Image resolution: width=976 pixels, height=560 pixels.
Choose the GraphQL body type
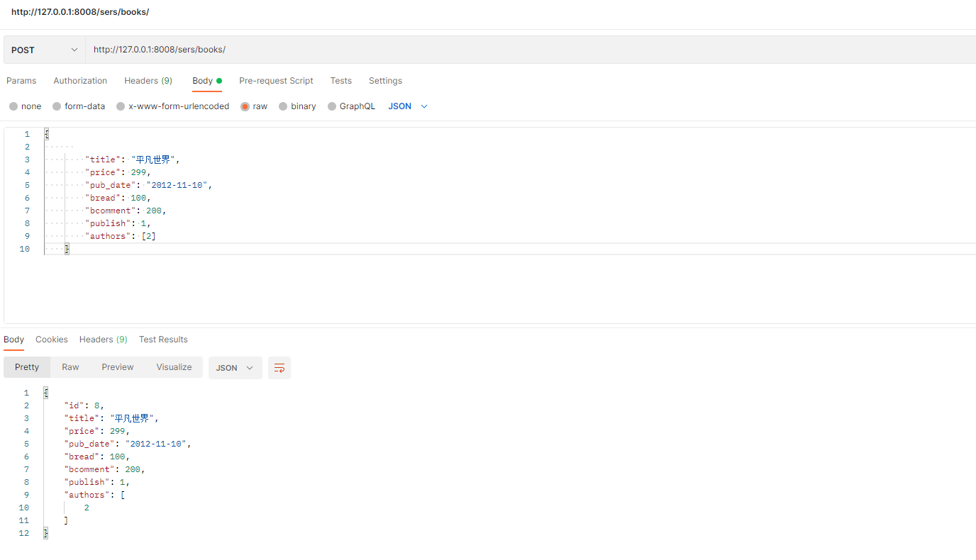pyautogui.click(x=332, y=106)
